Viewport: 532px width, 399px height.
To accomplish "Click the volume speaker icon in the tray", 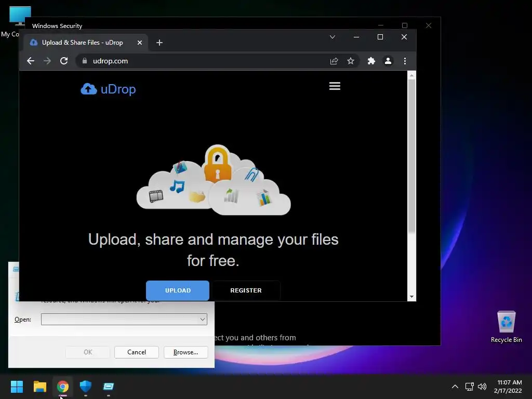I will 482,387.
